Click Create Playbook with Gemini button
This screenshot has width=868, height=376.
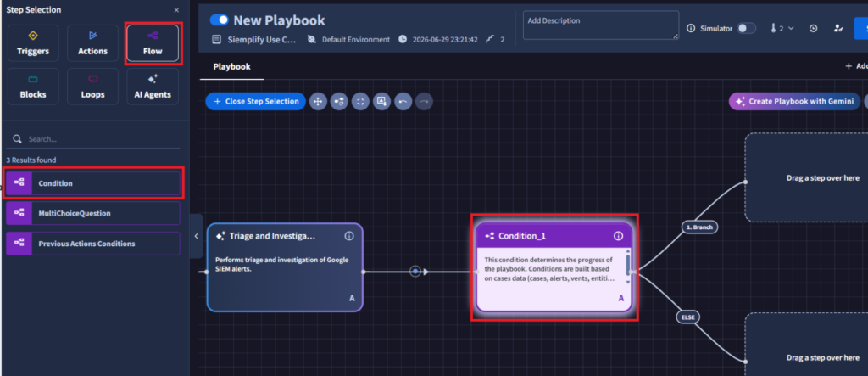click(794, 102)
